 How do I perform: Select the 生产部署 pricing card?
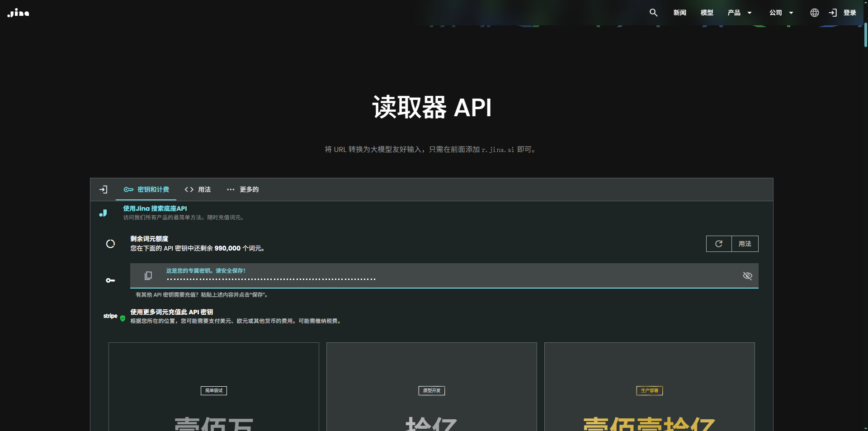[650, 387]
